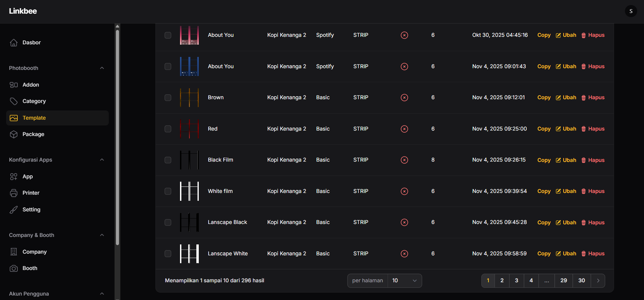The height and width of the screenshot is (300, 644).
Task: Click the Booth camera icon
Action: point(14,268)
